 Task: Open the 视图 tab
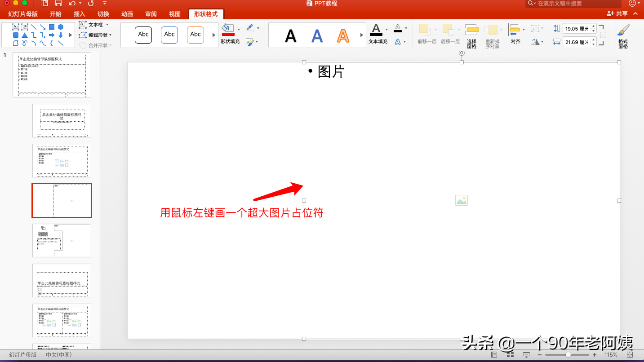pos(175,14)
